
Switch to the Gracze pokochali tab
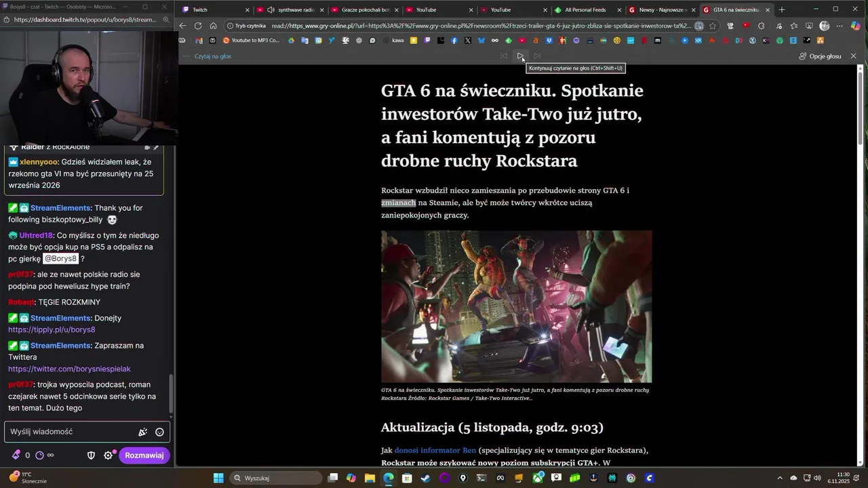pyautogui.click(x=365, y=10)
